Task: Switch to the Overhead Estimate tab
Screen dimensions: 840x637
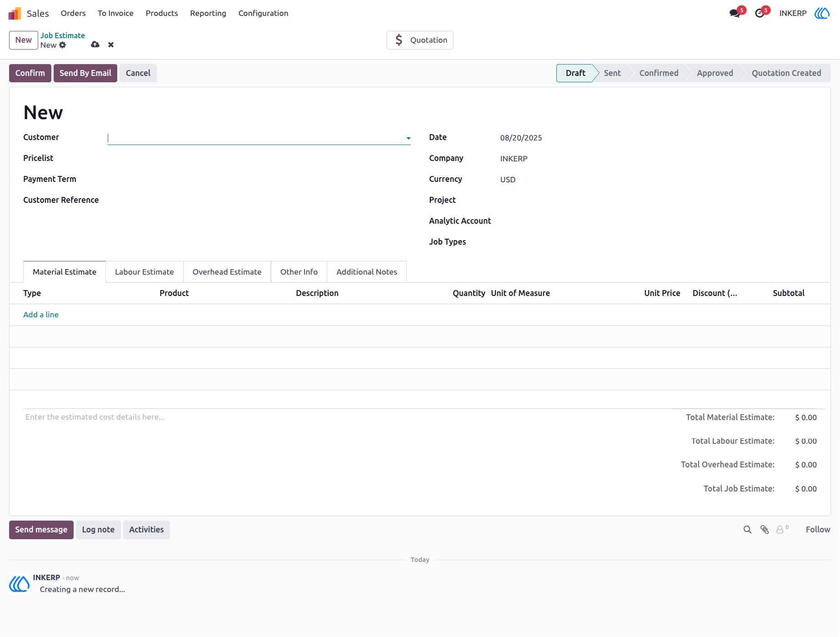Action: pos(227,272)
